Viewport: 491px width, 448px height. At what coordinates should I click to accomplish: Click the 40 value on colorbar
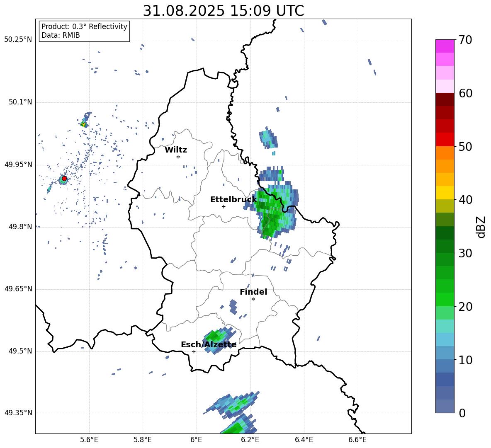(465, 200)
